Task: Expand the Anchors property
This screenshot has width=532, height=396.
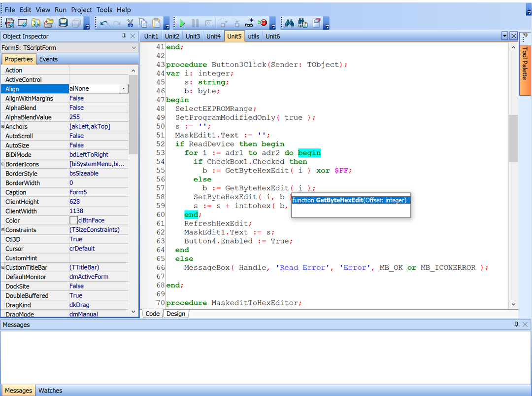Action: (3, 126)
